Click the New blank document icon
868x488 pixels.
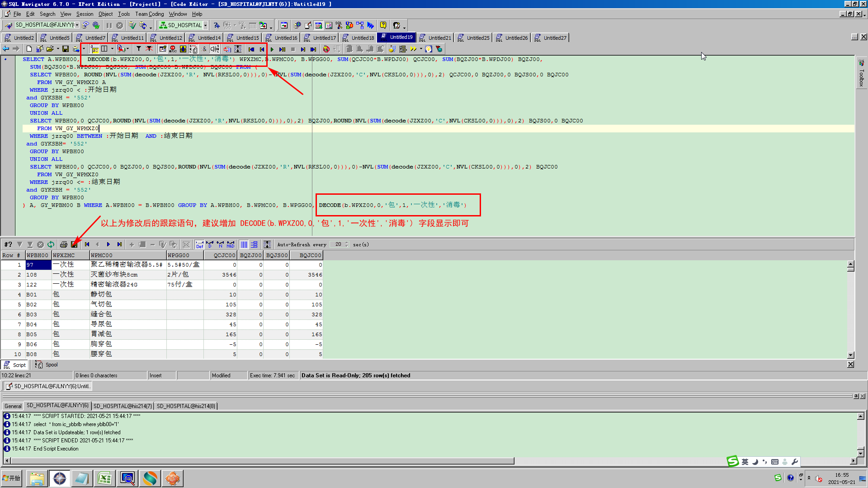[29, 49]
